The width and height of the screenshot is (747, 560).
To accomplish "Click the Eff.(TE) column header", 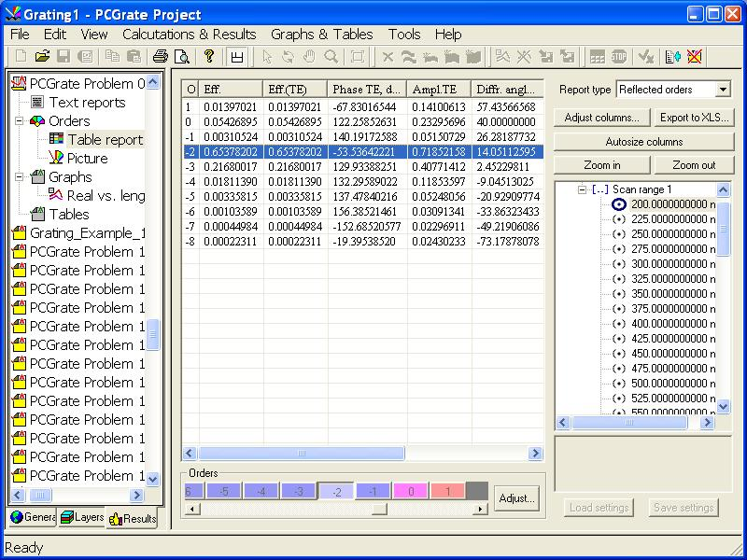I will pos(295,89).
